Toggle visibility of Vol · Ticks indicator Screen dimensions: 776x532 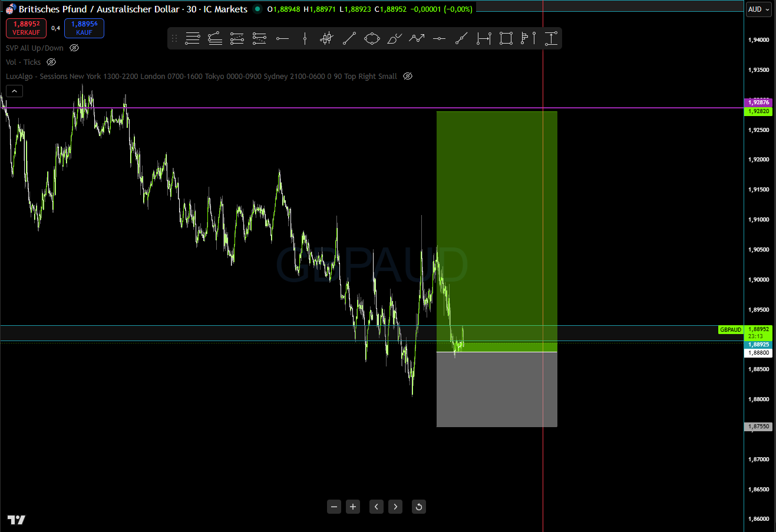click(x=51, y=62)
